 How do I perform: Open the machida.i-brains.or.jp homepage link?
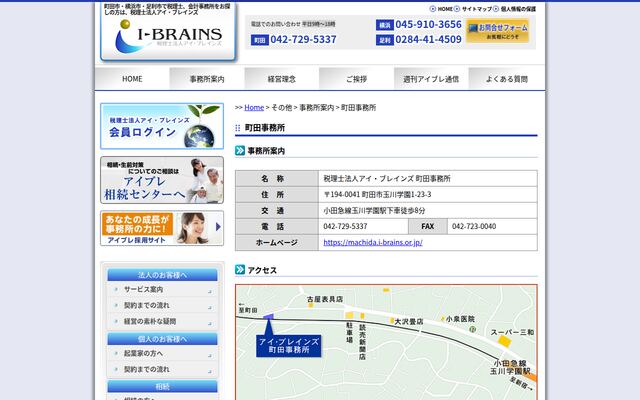click(373, 242)
